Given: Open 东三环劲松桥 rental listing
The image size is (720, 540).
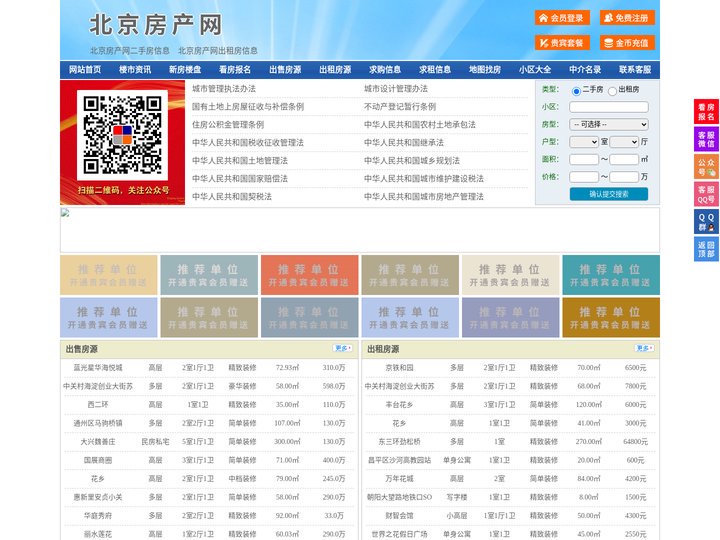Looking at the screenshot, I should 399,441.
